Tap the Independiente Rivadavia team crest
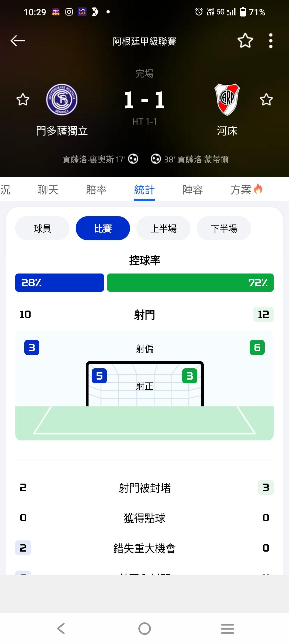The height and width of the screenshot is (644, 289). tap(62, 100)
